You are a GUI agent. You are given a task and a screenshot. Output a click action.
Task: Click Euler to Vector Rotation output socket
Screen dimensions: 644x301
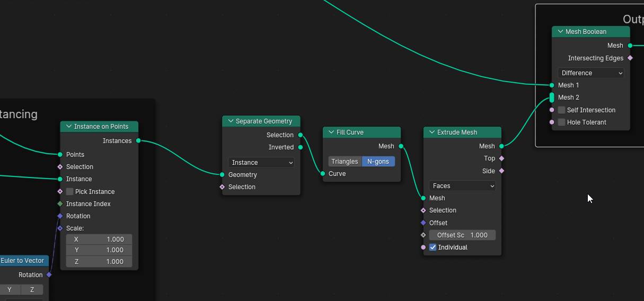pyautogui.click(x=49, y=275)
